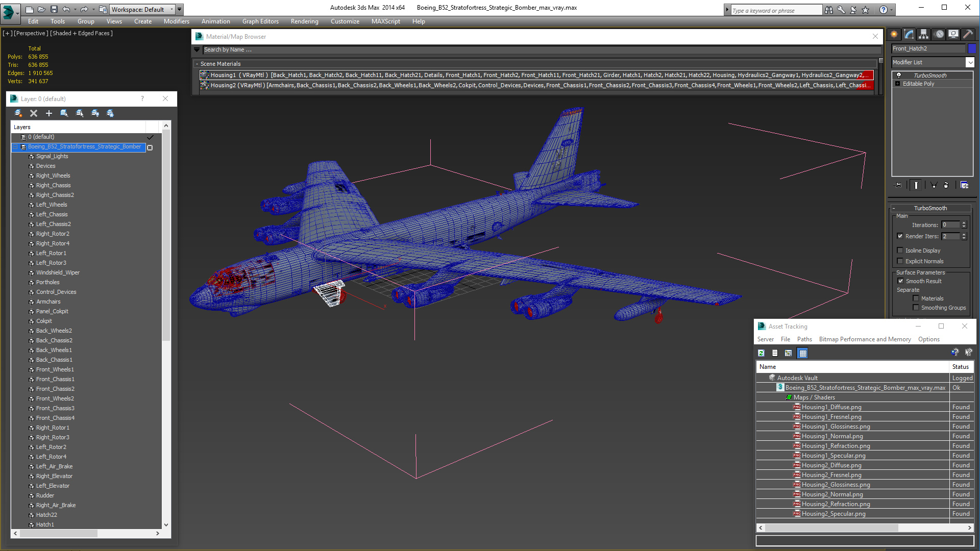Click the Open File folder icon
Image resolution: width=980 pixels, height=551 pixels.
pos(41,9)
